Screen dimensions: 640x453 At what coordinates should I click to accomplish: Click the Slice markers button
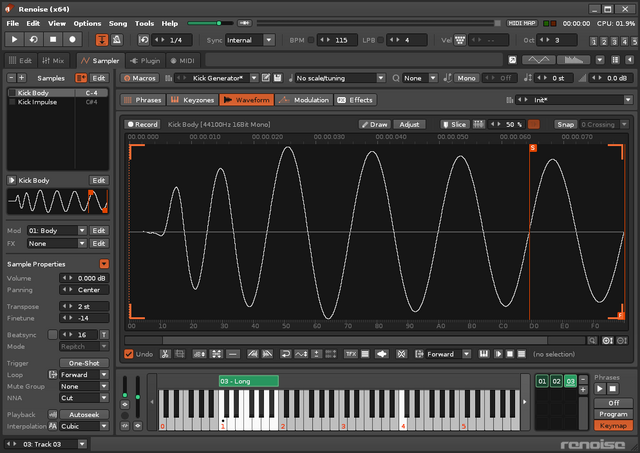pyautogui.click(x=454, y=125)
